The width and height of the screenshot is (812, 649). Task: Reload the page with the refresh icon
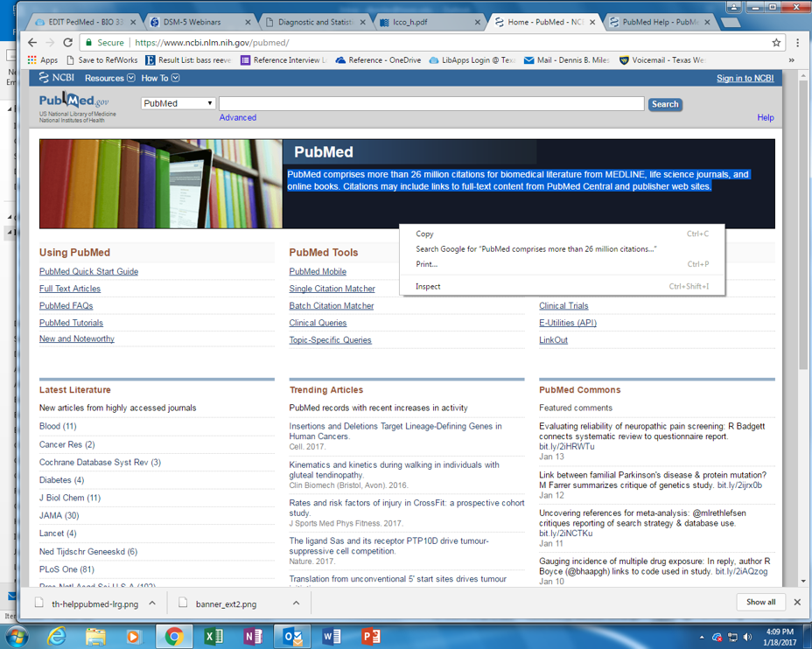coord(68,43)
